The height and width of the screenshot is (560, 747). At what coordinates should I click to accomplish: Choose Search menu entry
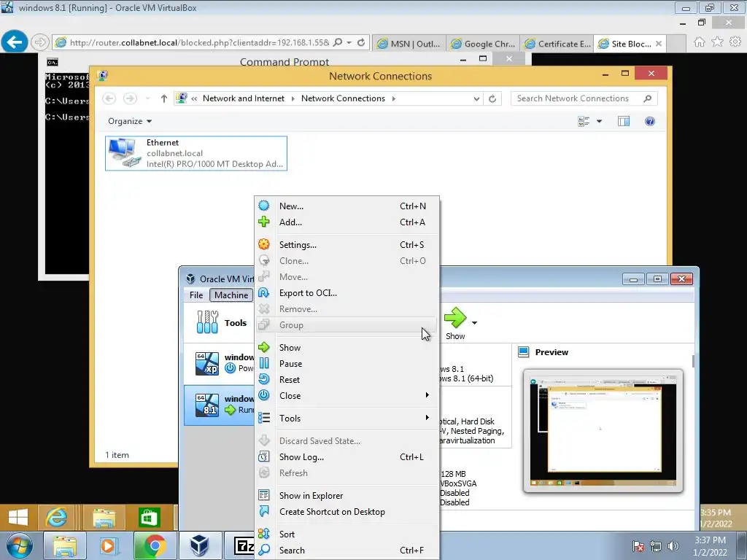point(347,551)
